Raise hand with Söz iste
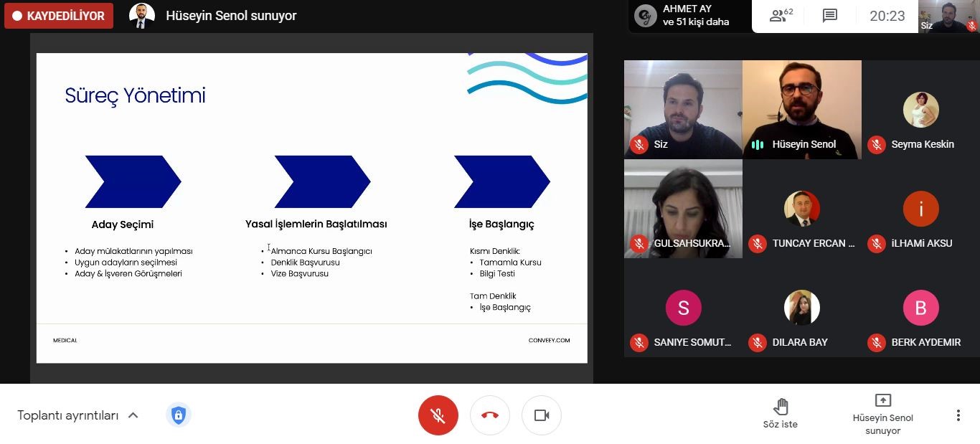The height and width of the screenshot is (444, 980). tap(780, 413)
